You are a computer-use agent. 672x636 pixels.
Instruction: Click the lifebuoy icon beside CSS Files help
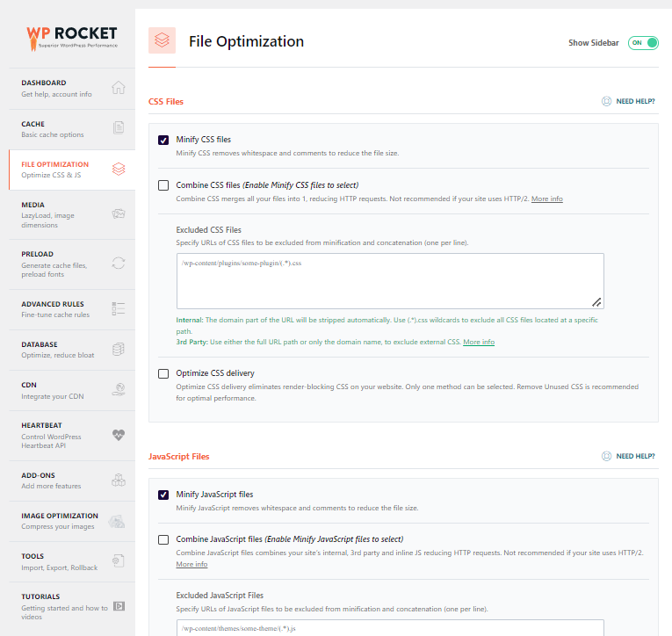click(x=606, y=101)
